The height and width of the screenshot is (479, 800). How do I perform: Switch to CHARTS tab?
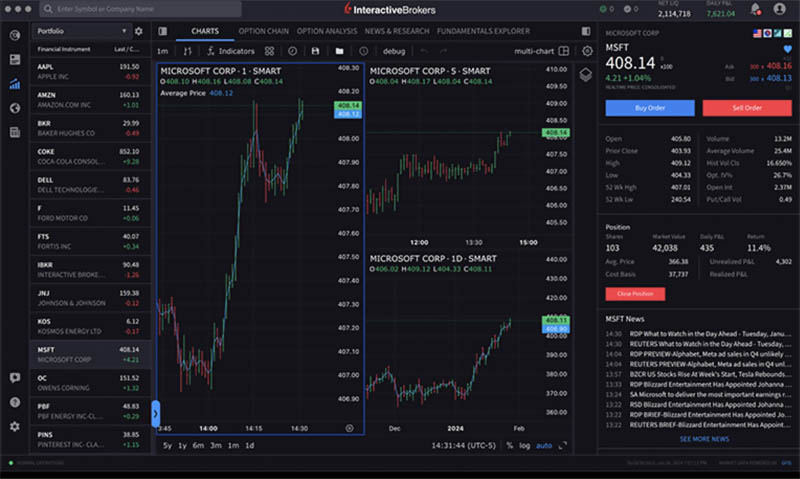(x=205, y=31)
